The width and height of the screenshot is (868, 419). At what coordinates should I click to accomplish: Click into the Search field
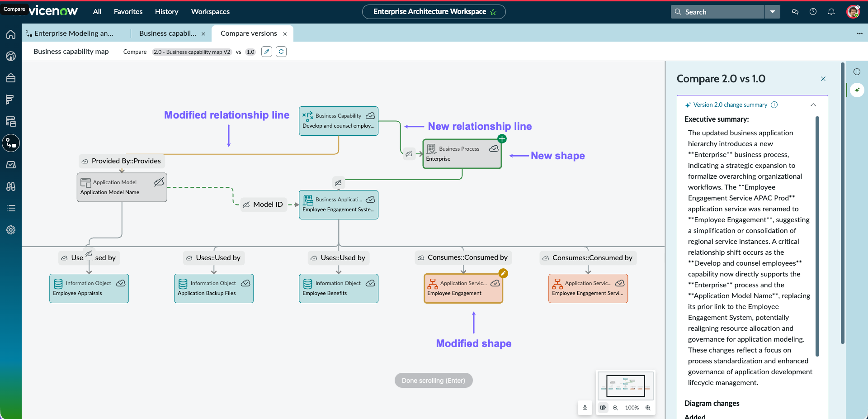718,12
